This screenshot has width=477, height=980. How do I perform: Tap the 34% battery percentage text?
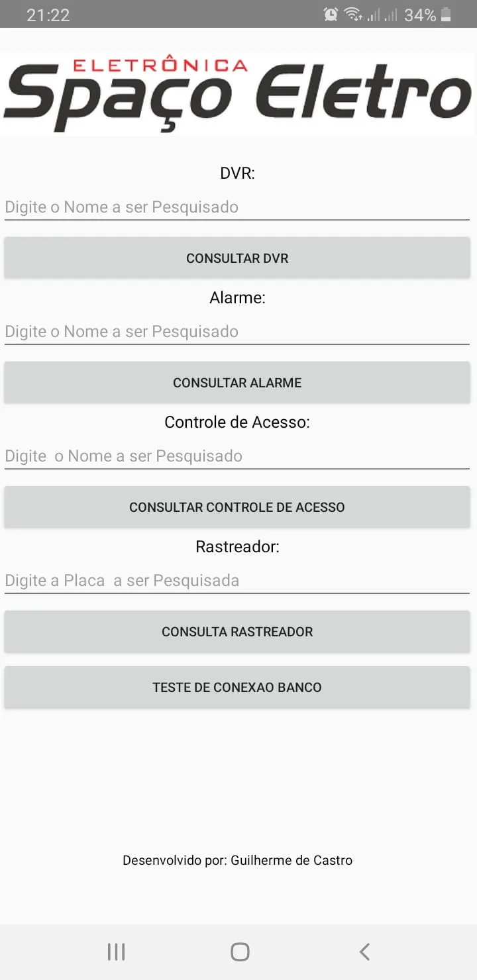[x=420, y=15]
